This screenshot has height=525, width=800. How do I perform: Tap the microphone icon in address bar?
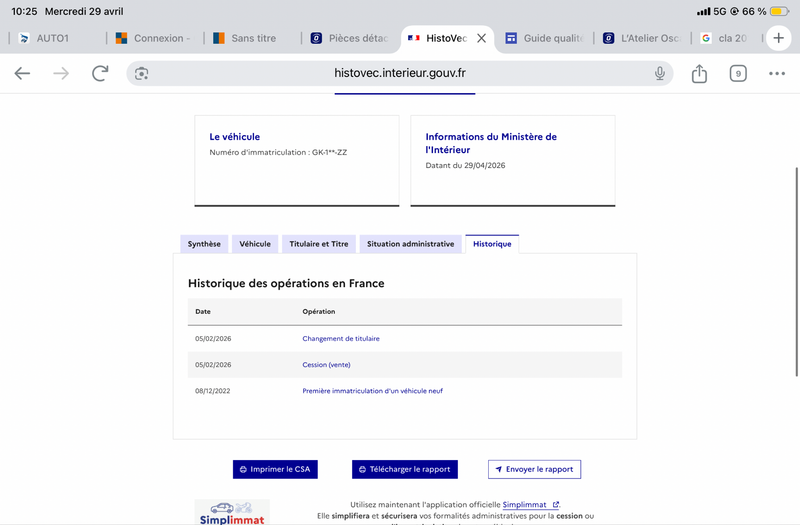tap(660, 73)
